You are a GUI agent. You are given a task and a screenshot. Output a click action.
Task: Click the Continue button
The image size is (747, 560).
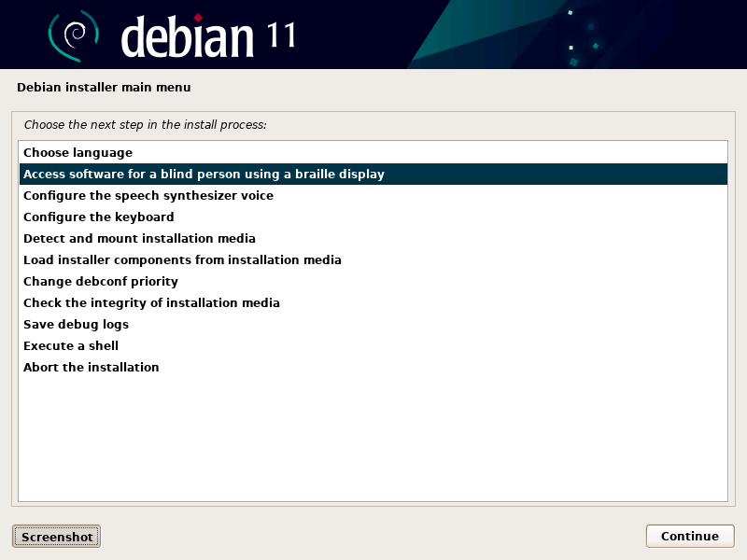click(690, 536)
